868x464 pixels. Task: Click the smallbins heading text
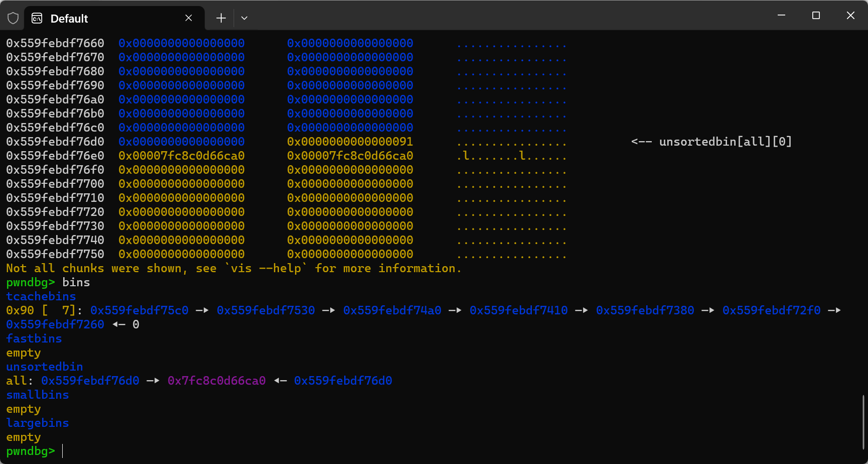[x=37, y=395]
